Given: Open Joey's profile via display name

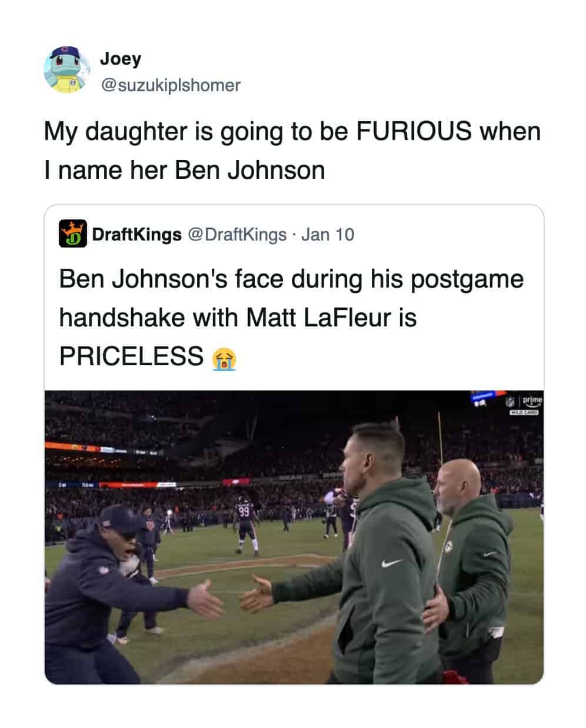Looking at the screenshot, I should (121, 59).
